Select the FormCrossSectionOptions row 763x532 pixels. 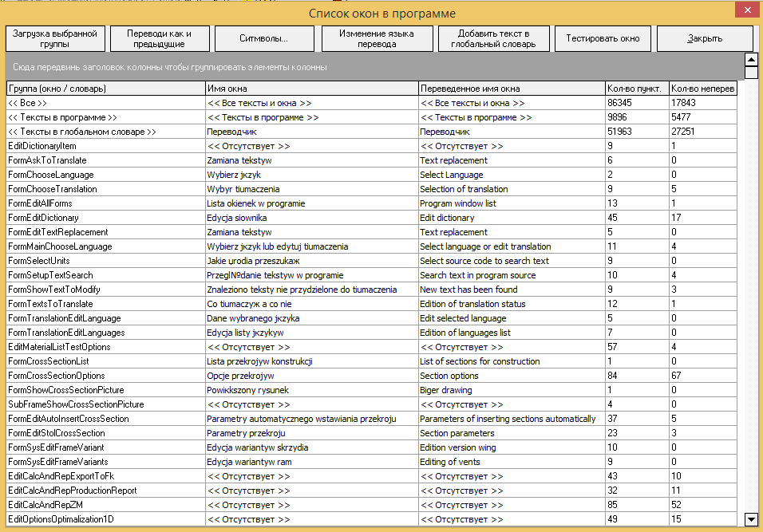372,376
